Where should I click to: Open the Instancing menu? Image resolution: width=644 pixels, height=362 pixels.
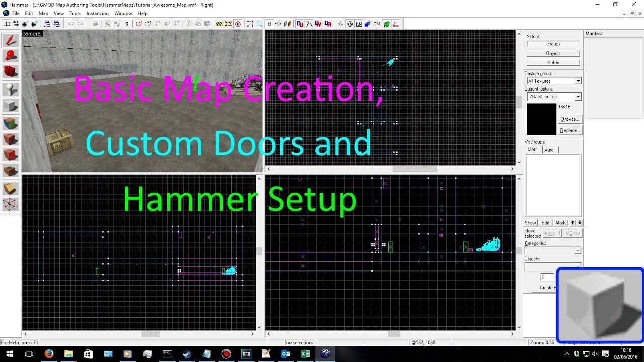click(97, 13)
